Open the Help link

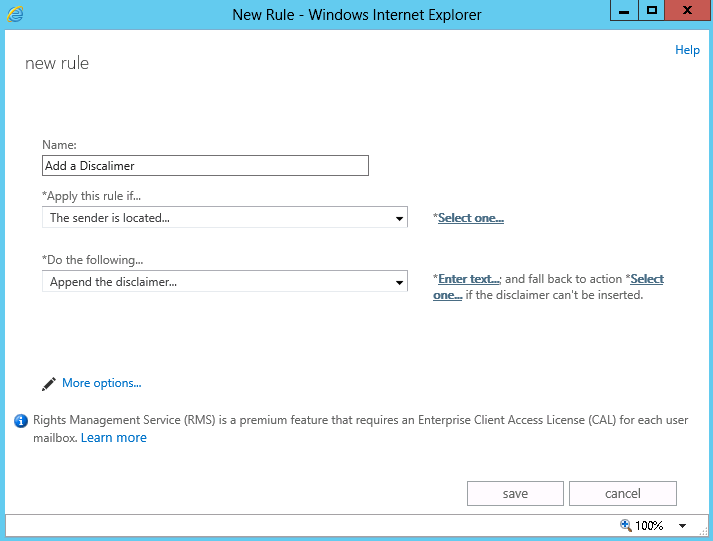point(687,50)
